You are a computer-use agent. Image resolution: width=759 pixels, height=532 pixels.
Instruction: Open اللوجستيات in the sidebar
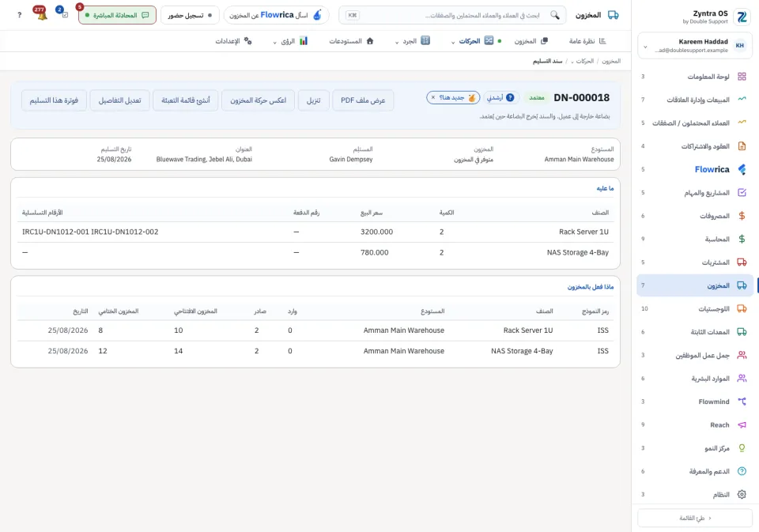tap(695, 309)
